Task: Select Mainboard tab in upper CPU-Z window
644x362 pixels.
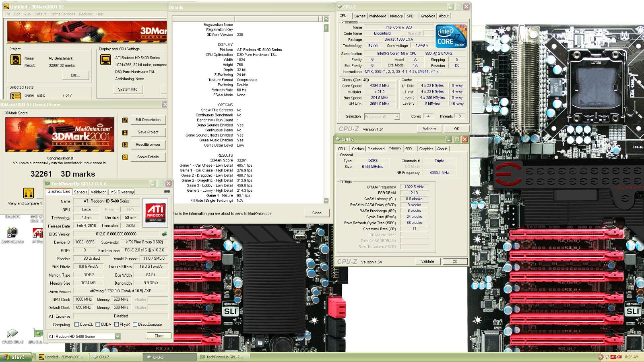Action: click(x=378, y=16)
